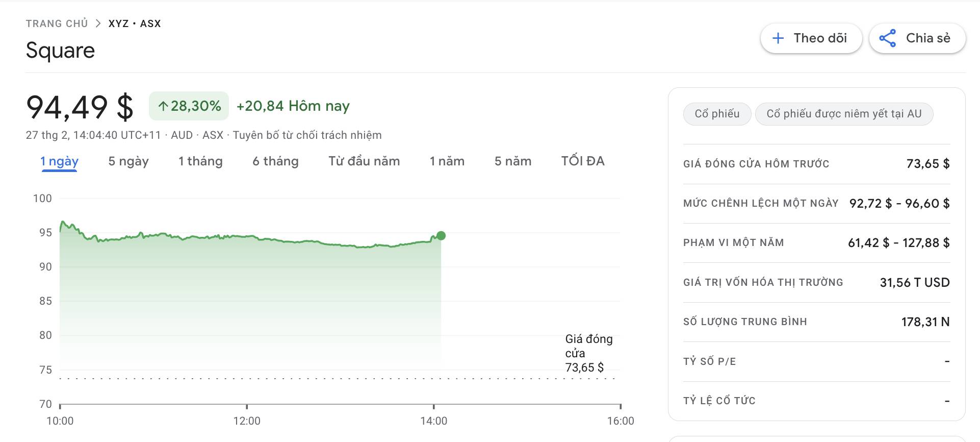Click the 14:00 x-axis label
The height and width of the screenshot is (442, 980).
click(434, 421)
